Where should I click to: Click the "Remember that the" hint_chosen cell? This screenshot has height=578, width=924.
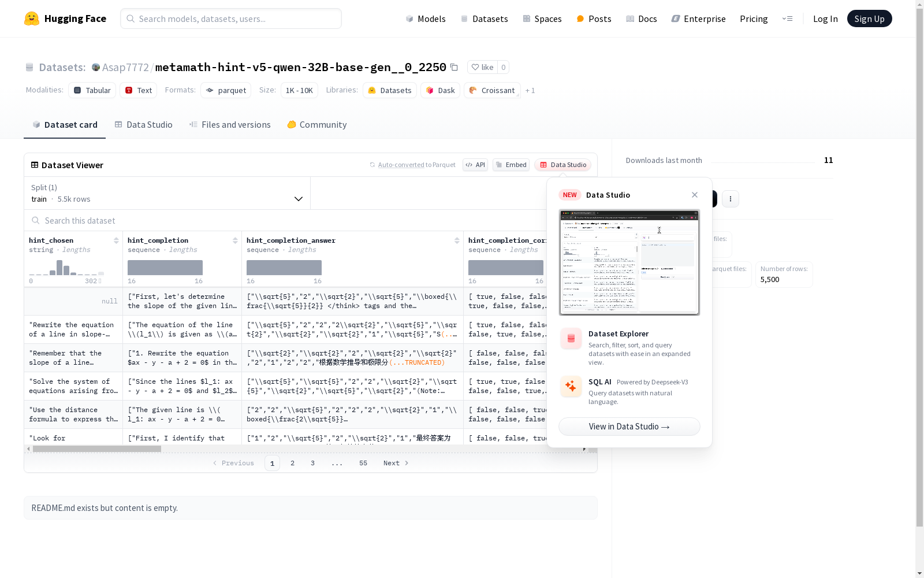[73, 358]
